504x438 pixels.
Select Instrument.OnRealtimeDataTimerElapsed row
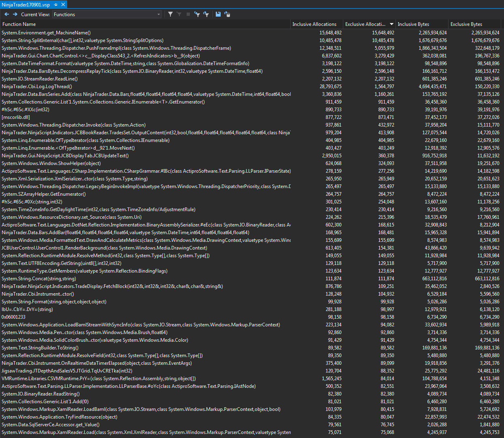pos(251,363)
